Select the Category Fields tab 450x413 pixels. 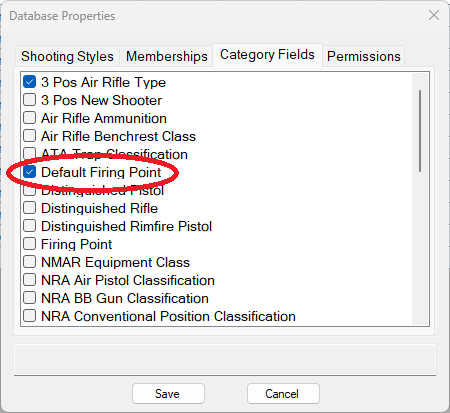[x=267, y=55]
